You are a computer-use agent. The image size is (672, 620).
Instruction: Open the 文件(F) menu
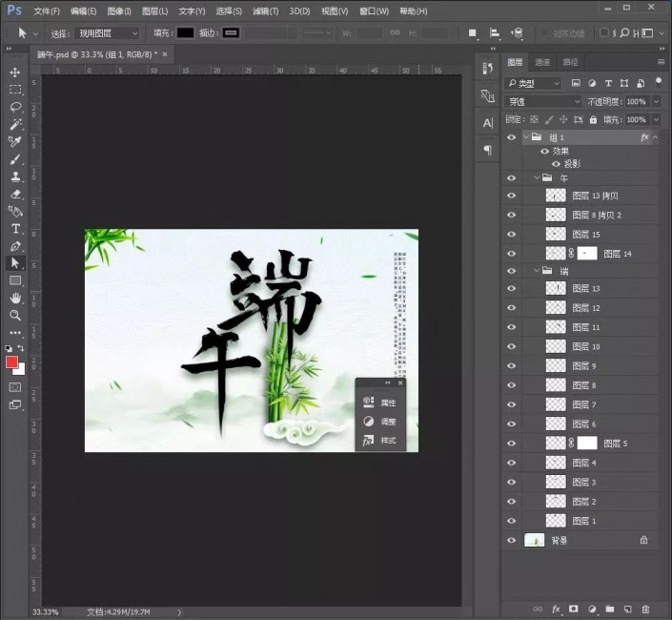(x=47, y=11)
